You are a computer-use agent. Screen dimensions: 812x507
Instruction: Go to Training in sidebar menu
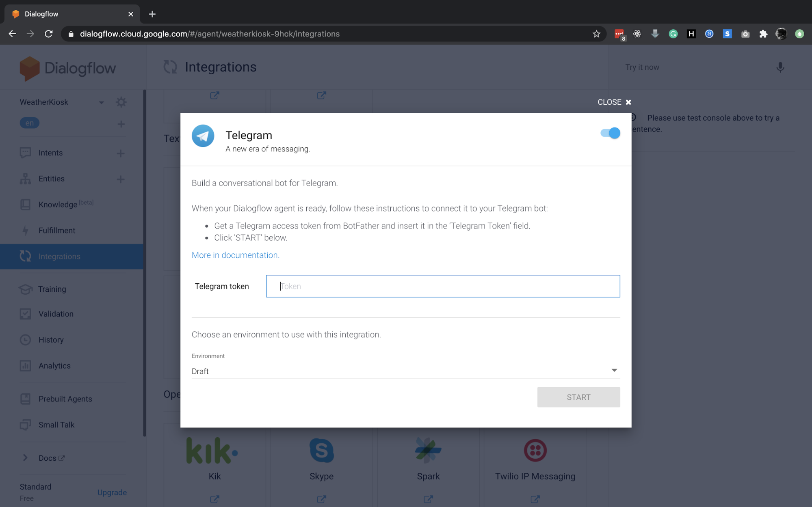[52, 289]
